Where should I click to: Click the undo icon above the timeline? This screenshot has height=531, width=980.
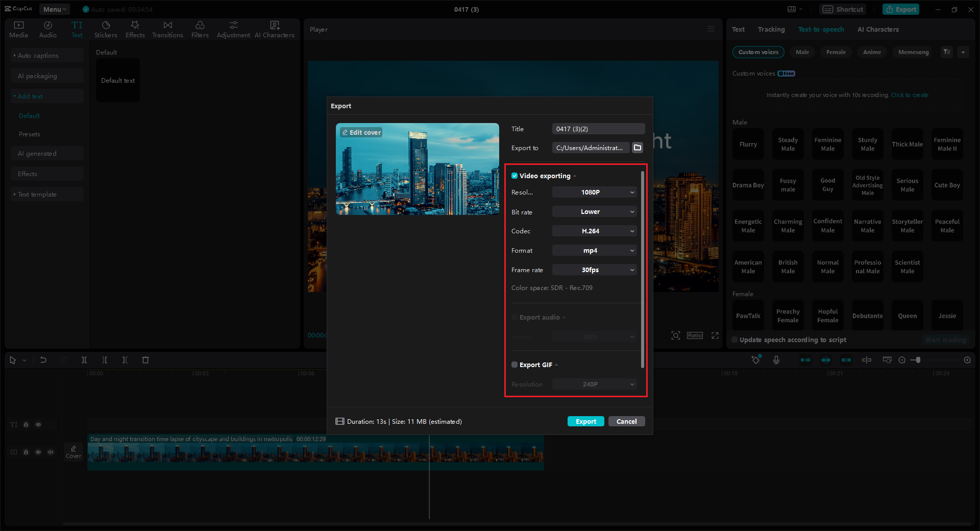[43, 360]
